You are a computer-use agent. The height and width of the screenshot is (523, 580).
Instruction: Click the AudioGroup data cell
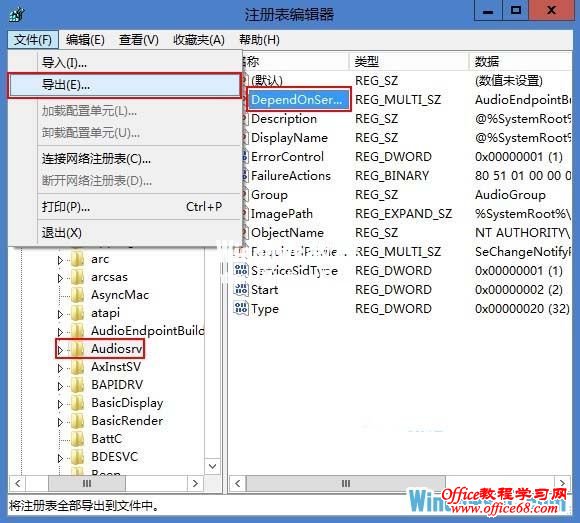coord(510,195)
